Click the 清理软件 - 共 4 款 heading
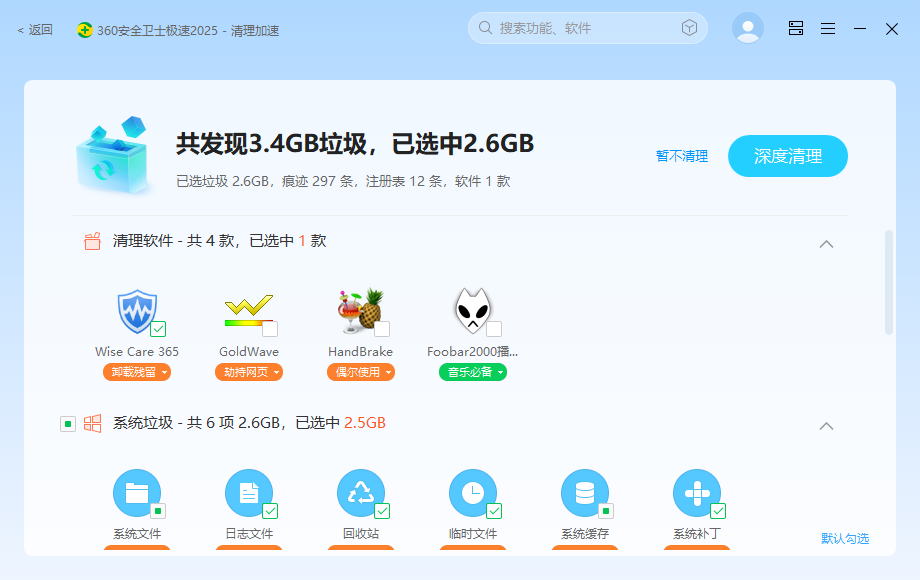The width and height of the screenshot is (920, 580). click(x=219, y=241)
